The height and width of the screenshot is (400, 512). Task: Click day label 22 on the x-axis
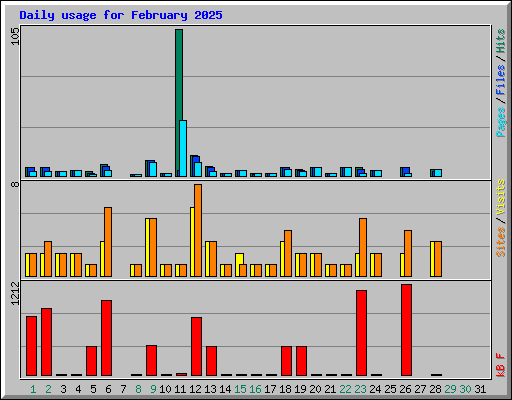point(345,389)
